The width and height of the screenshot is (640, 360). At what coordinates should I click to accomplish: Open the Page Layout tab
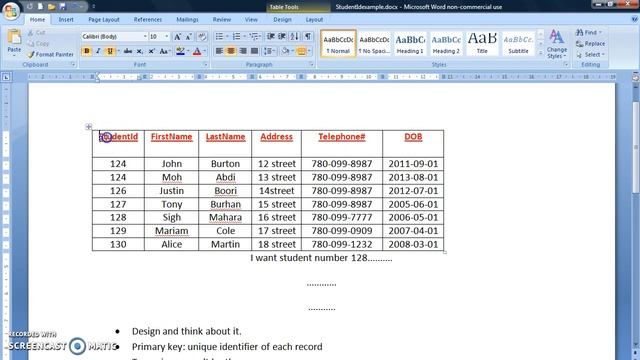click(x=104, y=20)
